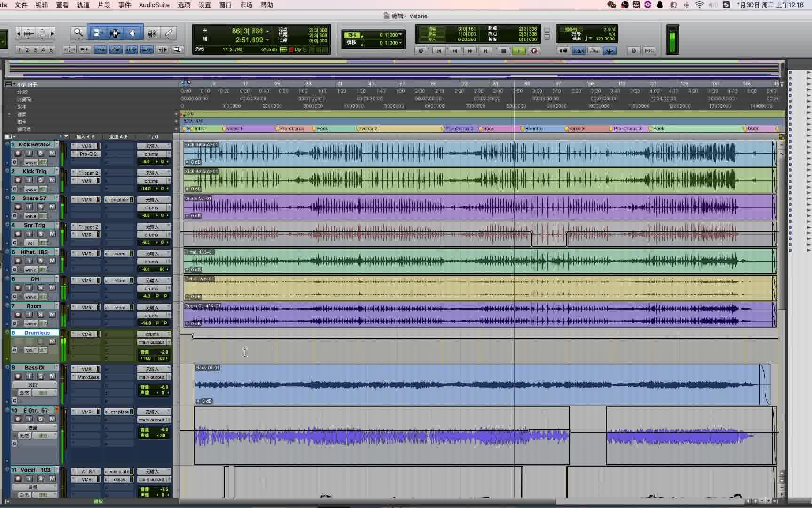The image size is (812, 508).
Task: Solo the OH track
Action: pyautogui.click(x=40, y=287)
